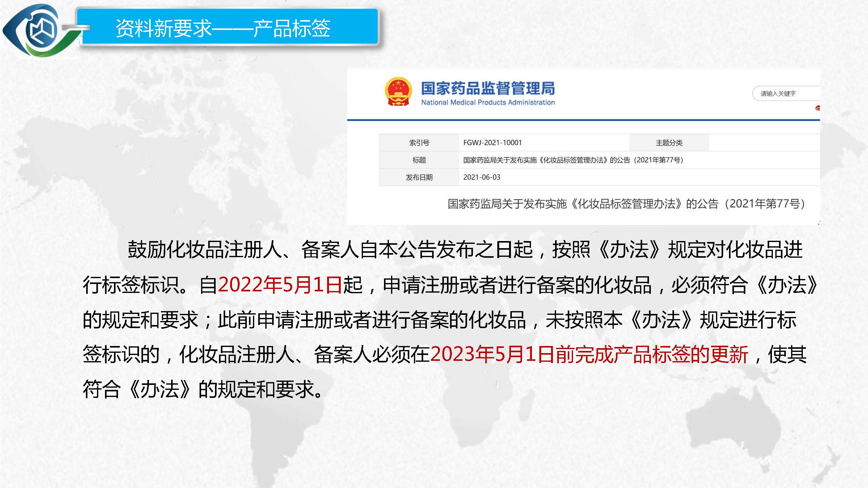Image resolution: width=868 pixels, height=488 pixels.
Task: Click the partially visible Weibo icon
Action: pos(817,108)
